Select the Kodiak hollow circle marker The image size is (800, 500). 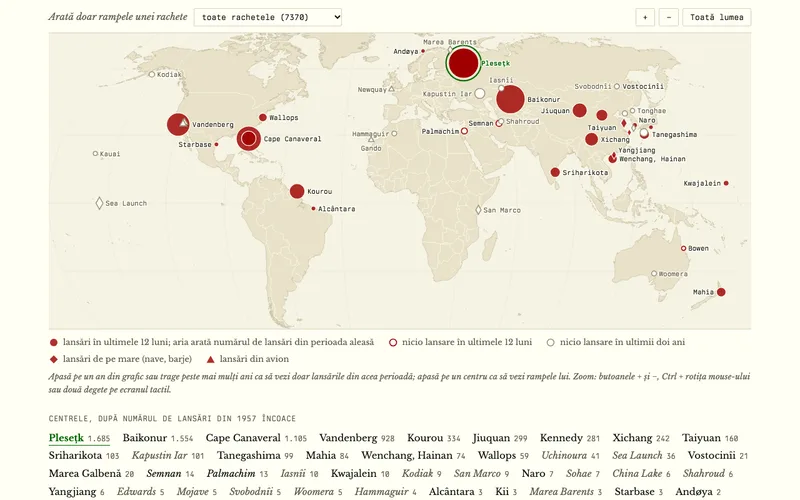(x=152, y=74)
